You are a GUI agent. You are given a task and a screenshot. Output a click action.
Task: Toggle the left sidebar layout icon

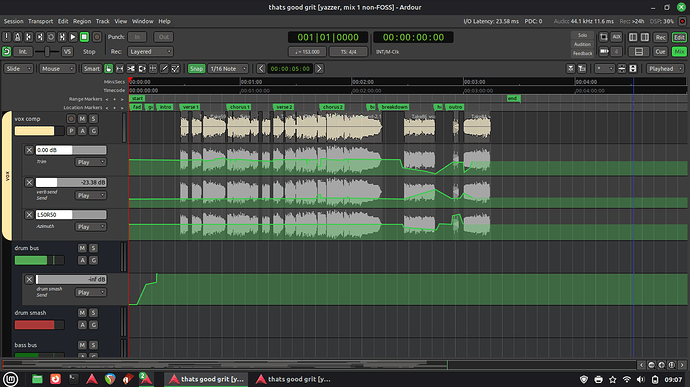(633, 37)
